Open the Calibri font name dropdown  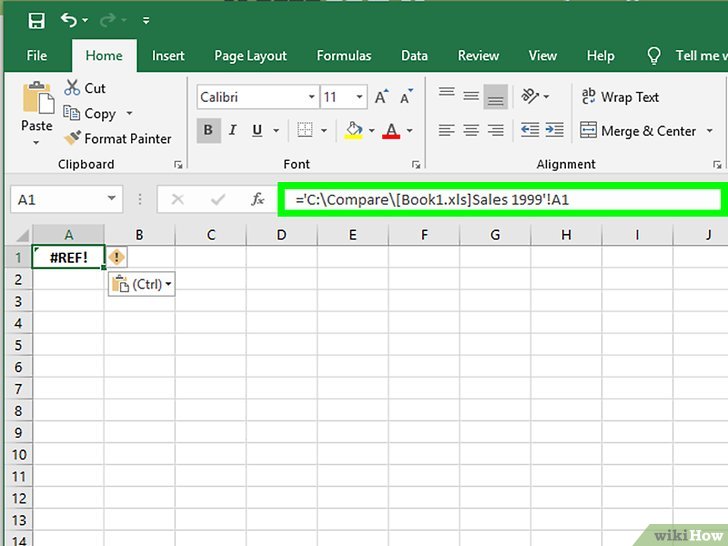[309, 97]
